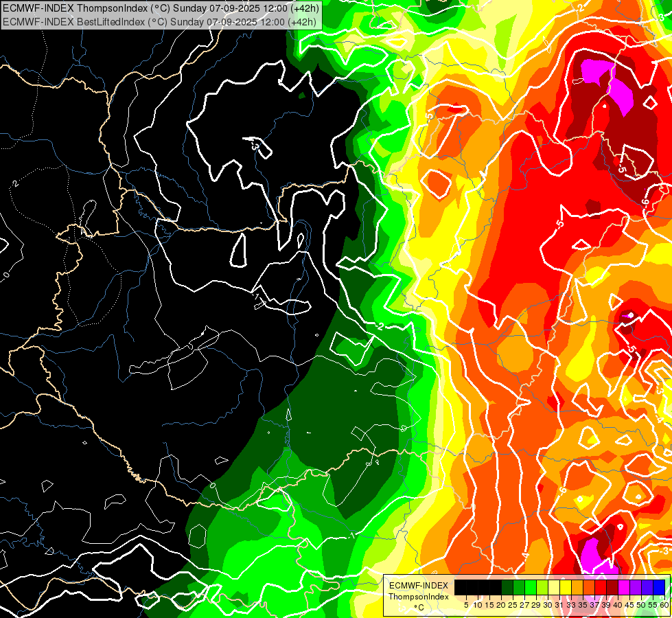Select the light orange legend swatch between 33 and 35
The image size is (672, 618).
(x=577, y=587)
